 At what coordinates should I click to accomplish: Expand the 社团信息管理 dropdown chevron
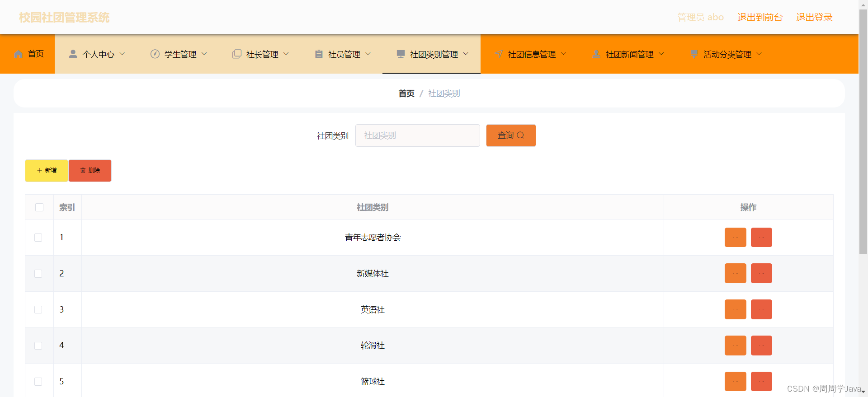pyautogui.click(x=563, y=54)
